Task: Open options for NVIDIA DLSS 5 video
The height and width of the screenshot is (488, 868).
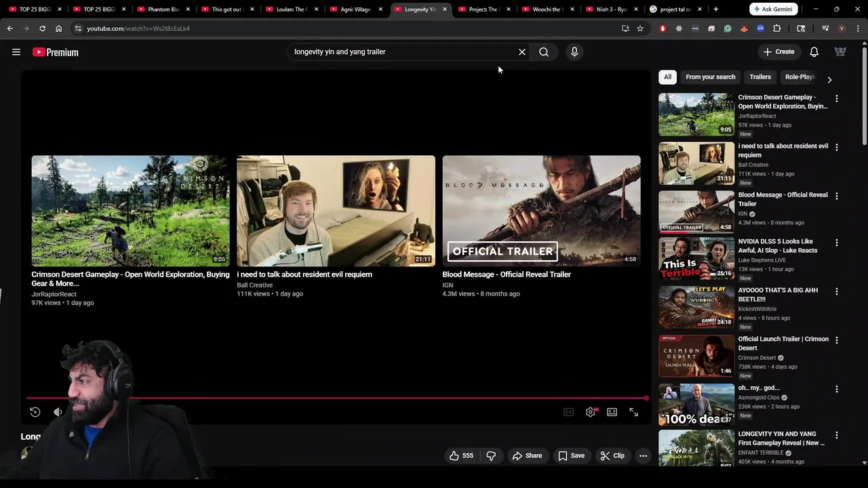Action: [x=837, y=243]
